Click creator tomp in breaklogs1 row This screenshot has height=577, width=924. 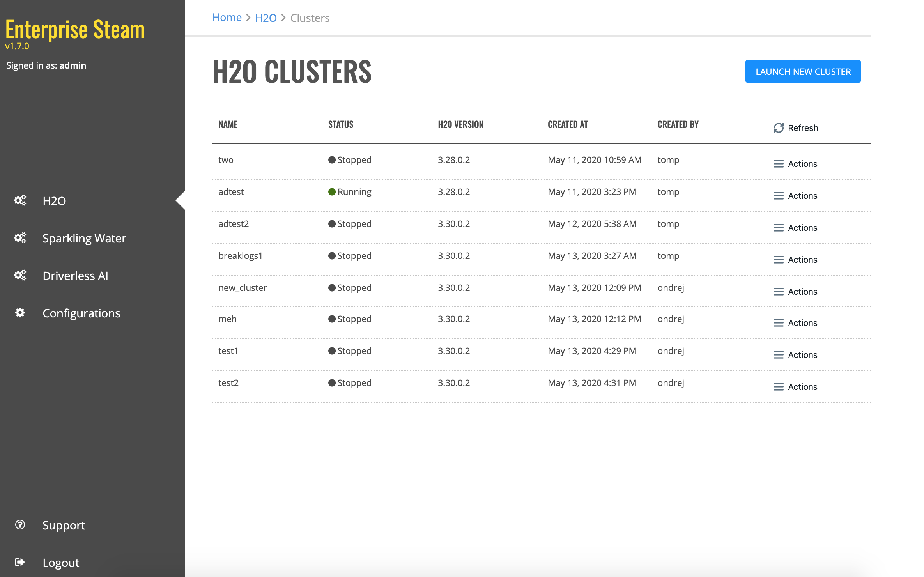pos(668,256)
